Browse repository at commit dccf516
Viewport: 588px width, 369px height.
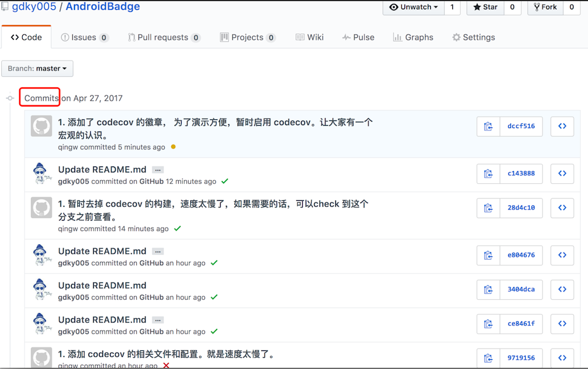pos(562,126)
